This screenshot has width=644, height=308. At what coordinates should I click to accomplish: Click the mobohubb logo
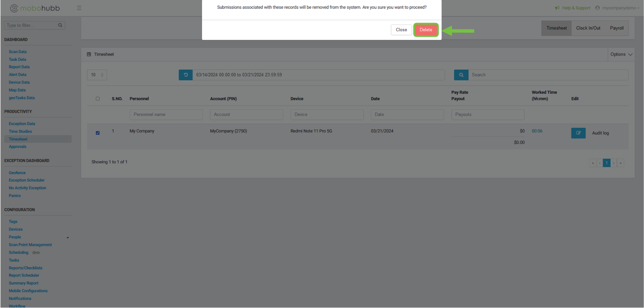point(35,8)
